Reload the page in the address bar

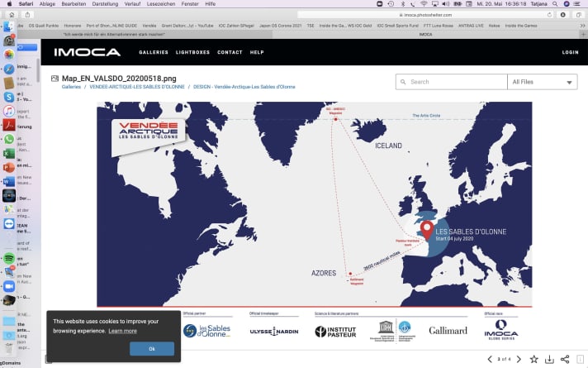(549, 15)
